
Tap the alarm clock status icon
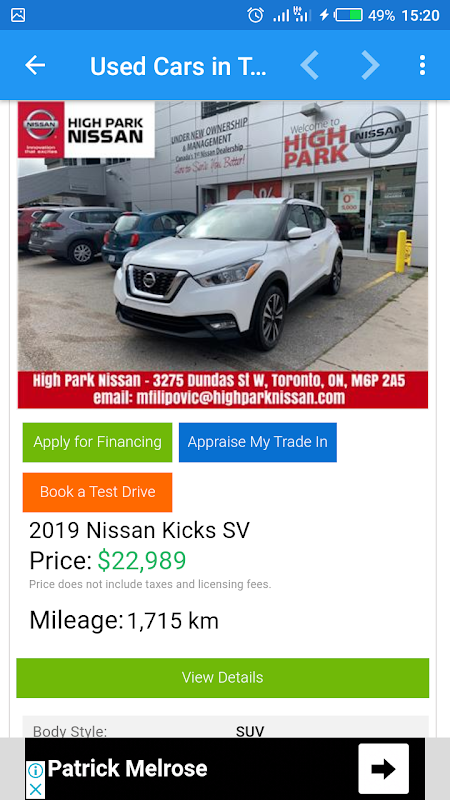click(255, 15)
